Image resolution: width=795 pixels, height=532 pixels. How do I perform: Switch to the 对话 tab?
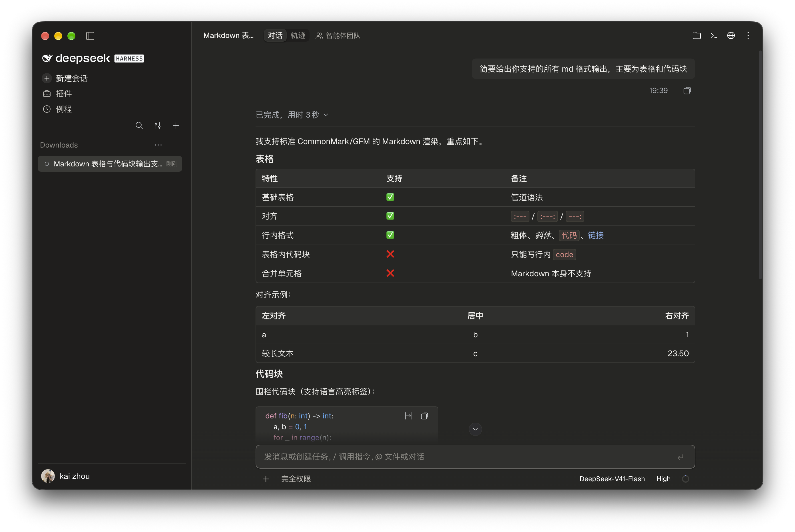tap(275, 36)
